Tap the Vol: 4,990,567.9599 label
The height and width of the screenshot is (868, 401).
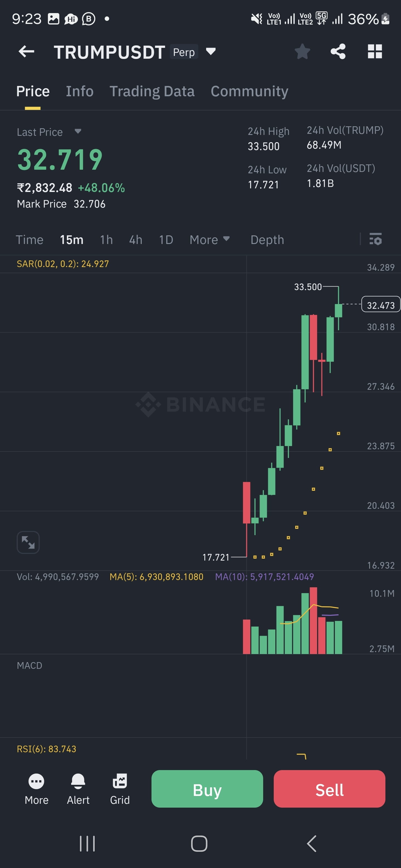point(58,576)
